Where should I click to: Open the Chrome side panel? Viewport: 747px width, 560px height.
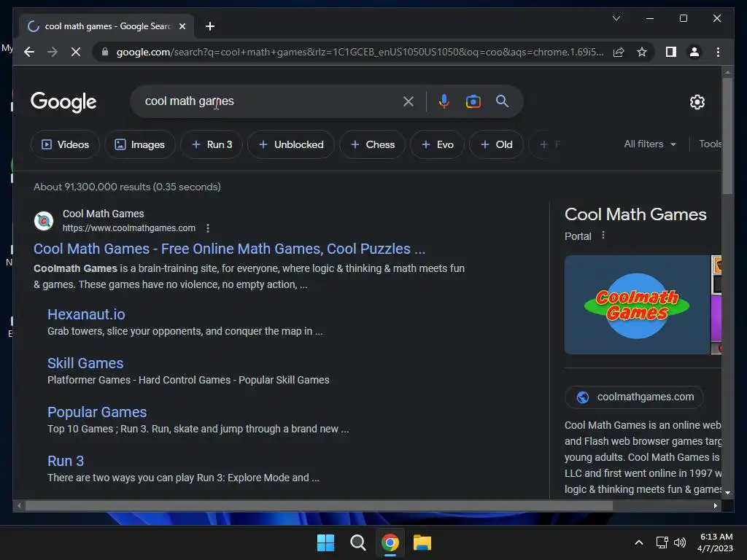coord(671,52)
